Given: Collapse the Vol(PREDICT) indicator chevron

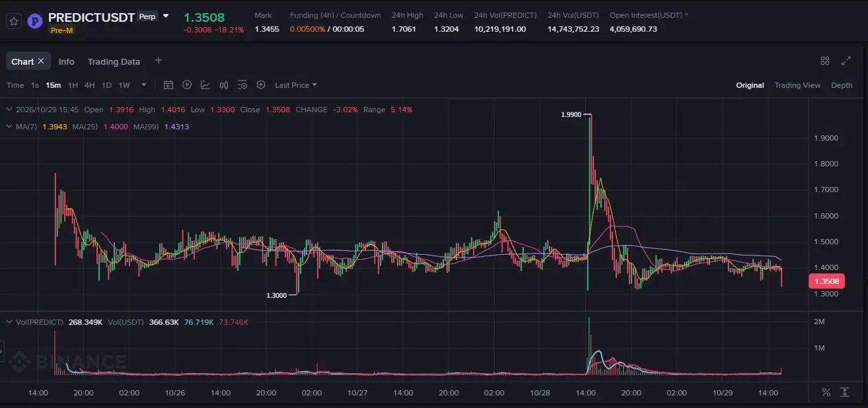Looking at the screenshot, I should click(9, 322).
